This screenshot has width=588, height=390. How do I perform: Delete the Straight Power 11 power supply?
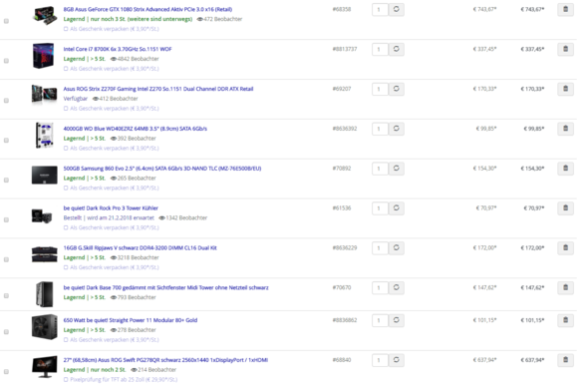tap(565, 320)
